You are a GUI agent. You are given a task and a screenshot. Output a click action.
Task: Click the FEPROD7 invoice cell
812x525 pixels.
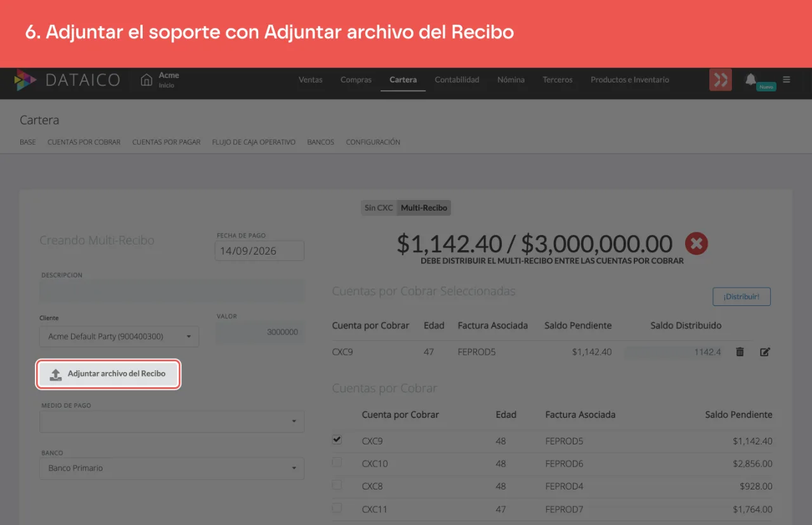click(564, 509)
